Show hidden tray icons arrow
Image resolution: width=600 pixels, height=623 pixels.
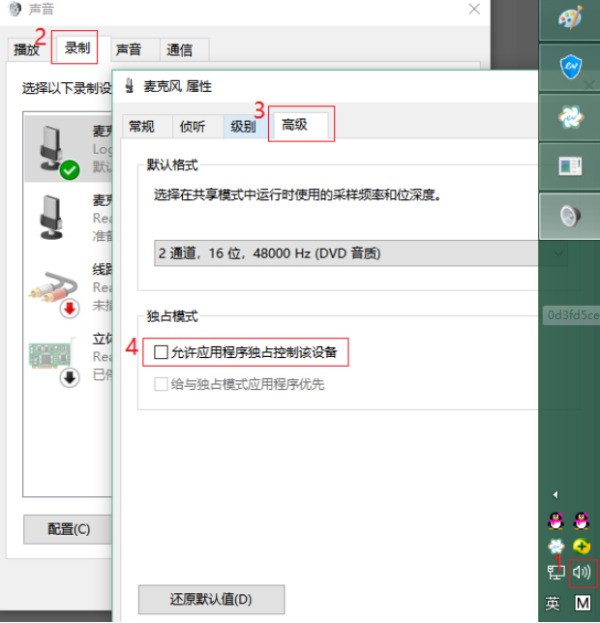click(555, 495)
